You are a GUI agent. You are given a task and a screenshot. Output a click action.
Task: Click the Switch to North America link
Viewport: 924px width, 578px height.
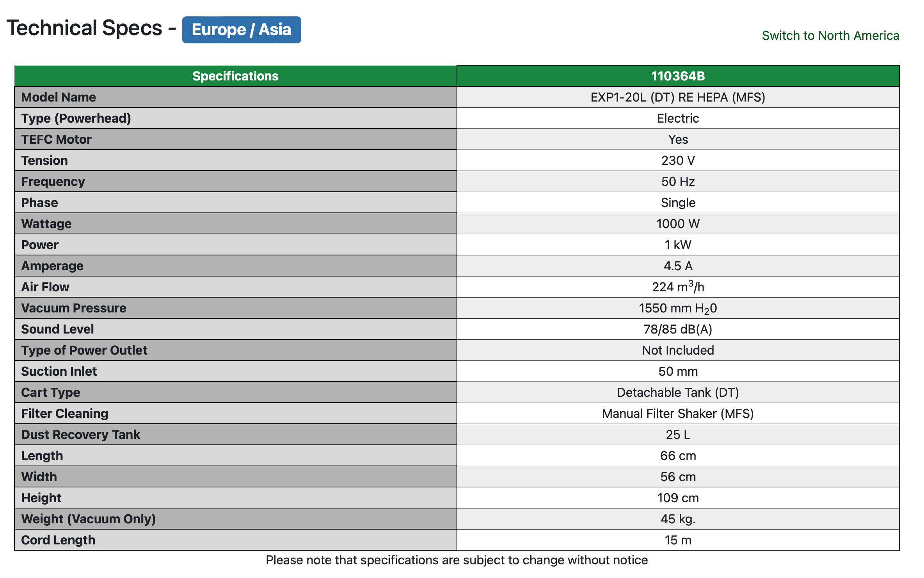tap(830, 36)
